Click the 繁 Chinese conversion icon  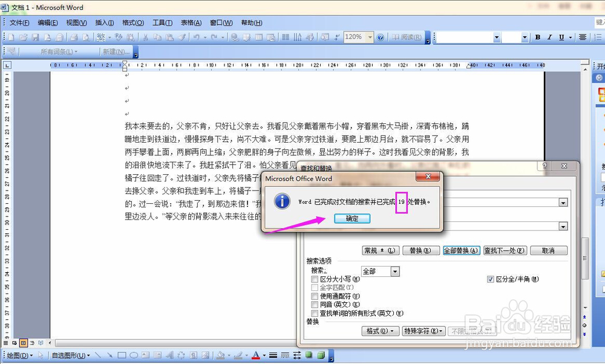point(101,37)
